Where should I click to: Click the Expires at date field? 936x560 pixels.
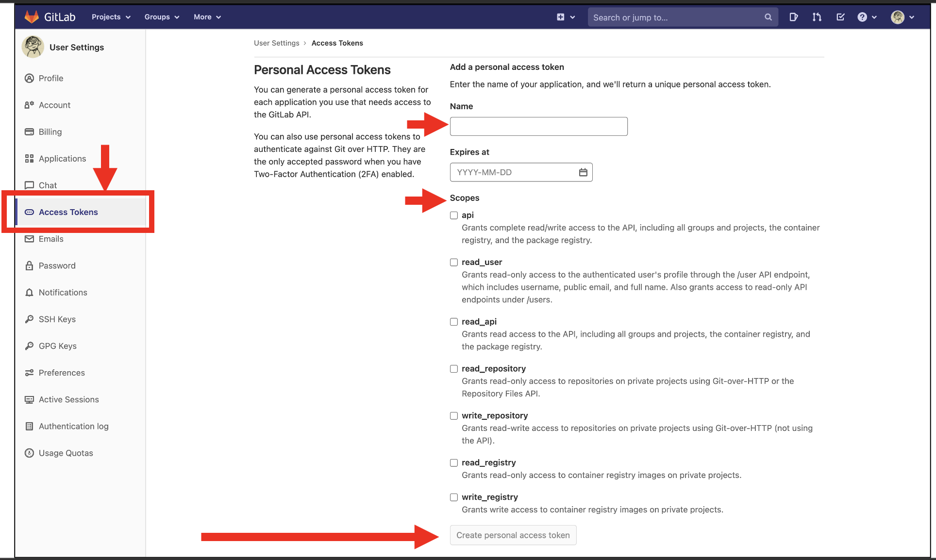521,172
